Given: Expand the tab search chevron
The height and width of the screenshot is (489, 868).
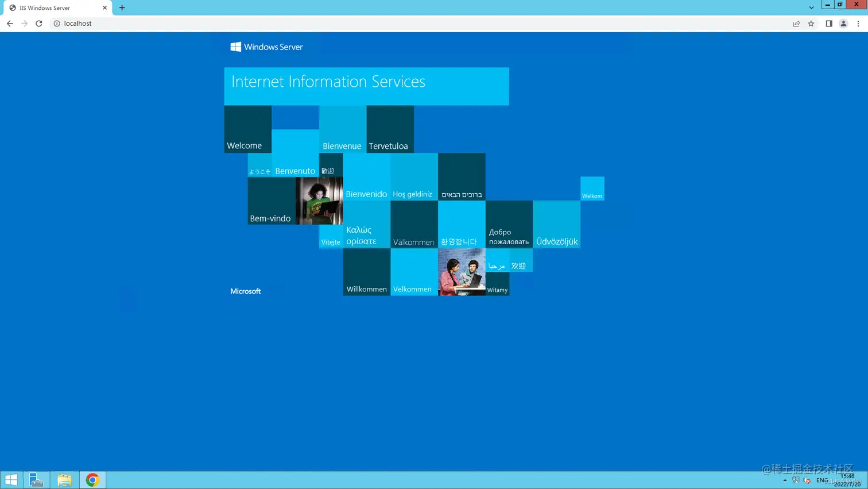Looking at the screenshot, I should point(811,8).
